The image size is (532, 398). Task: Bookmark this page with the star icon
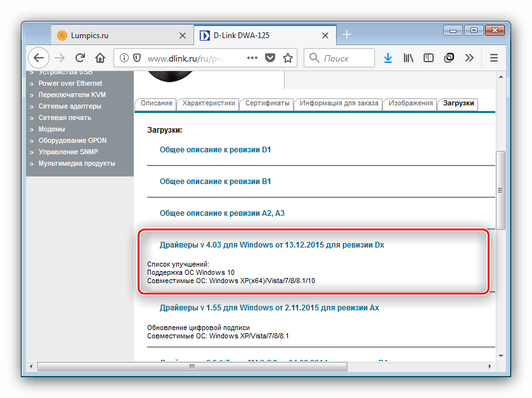[x=288, y=58]
